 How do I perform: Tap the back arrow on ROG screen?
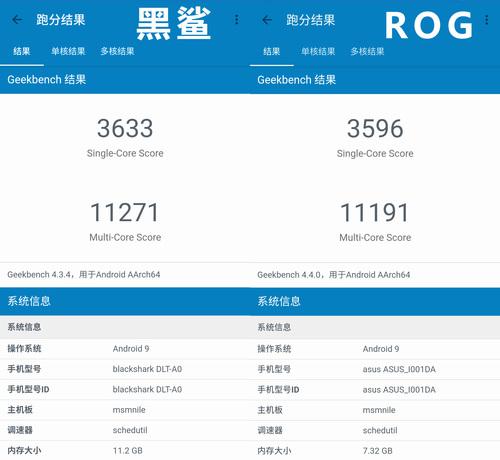267,20
